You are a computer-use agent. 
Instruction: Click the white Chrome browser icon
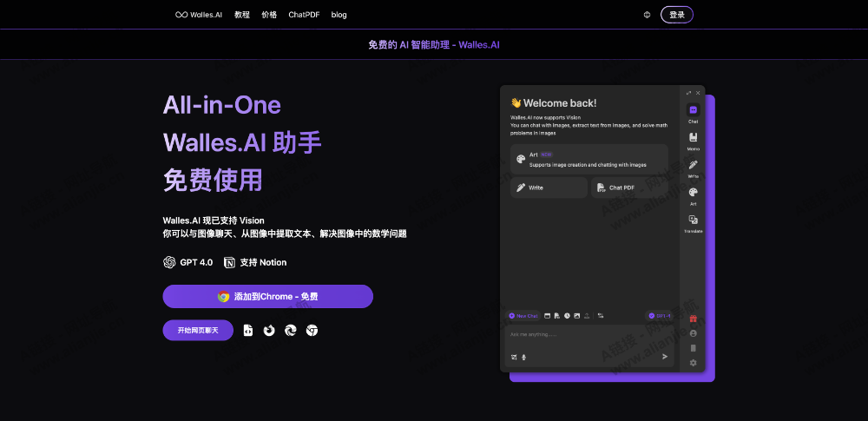point(312,331)
